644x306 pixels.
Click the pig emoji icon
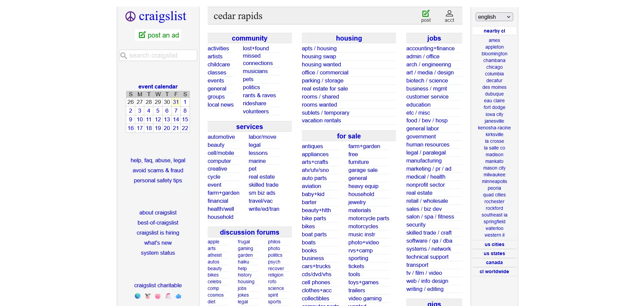(158, 296)
